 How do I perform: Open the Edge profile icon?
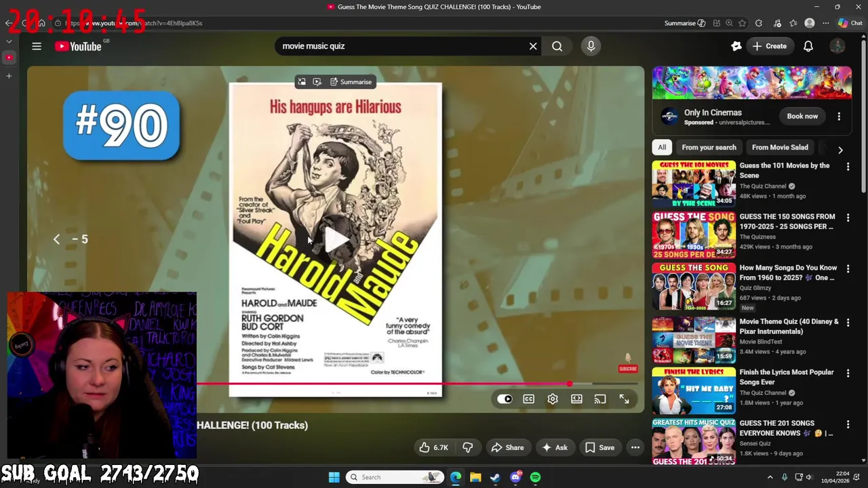(x=810, y=23)
